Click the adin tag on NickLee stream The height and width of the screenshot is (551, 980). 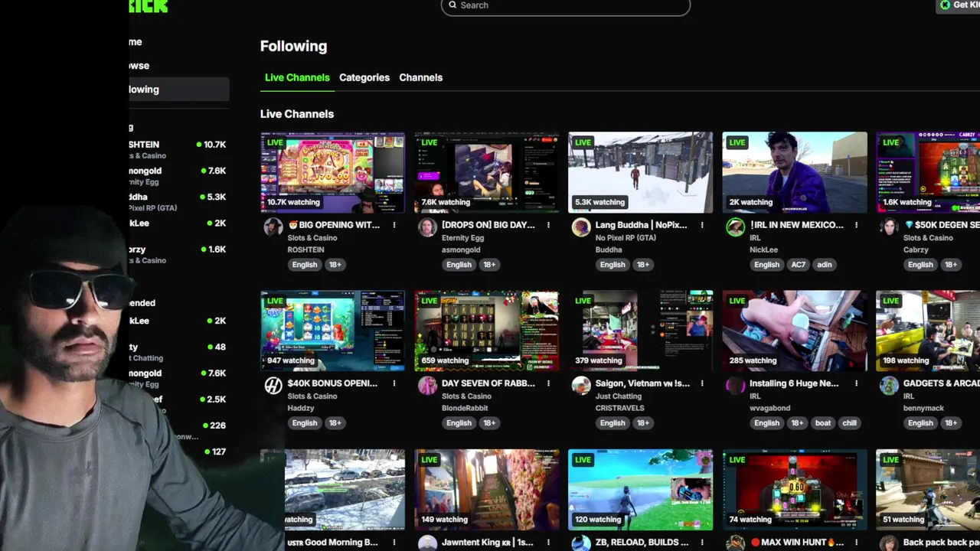point(825,265)
